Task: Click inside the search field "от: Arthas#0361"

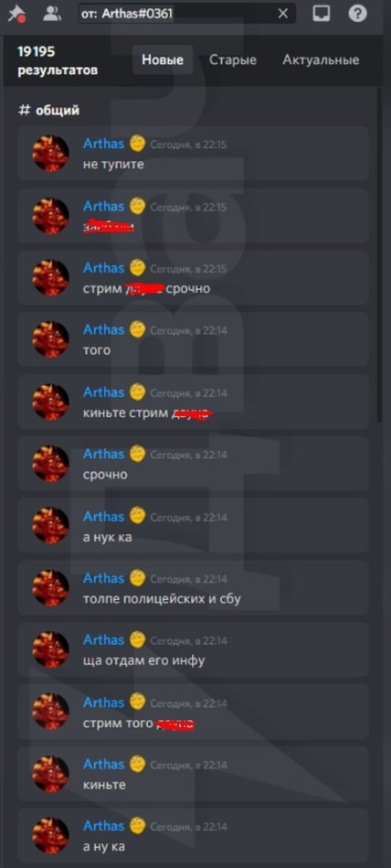Action: coord(187,14)
